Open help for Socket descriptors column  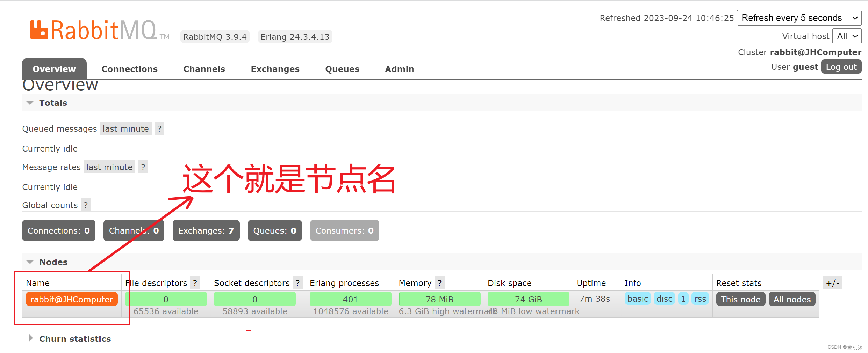297,283
